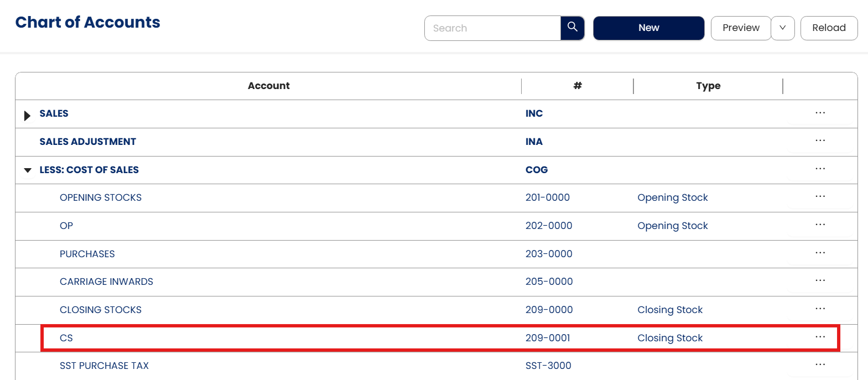Open three-dot menu for PURCHASES row

820,253
